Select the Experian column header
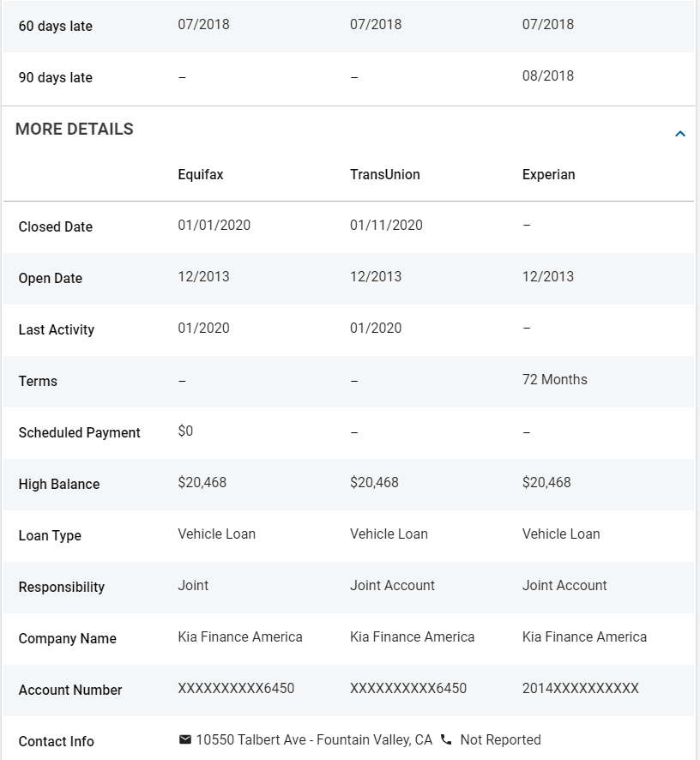The height and width of the screenshot is (760, 700). pos(548,174)
